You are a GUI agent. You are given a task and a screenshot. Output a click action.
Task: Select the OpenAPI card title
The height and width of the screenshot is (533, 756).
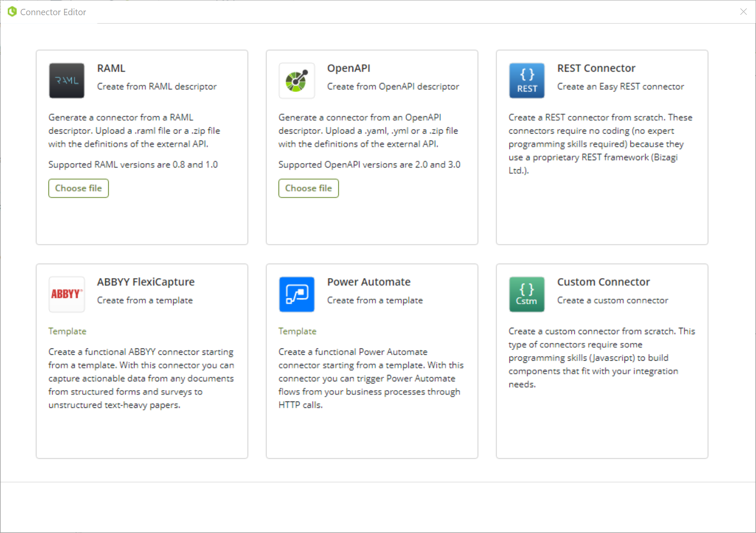click(x=349, y=68)
